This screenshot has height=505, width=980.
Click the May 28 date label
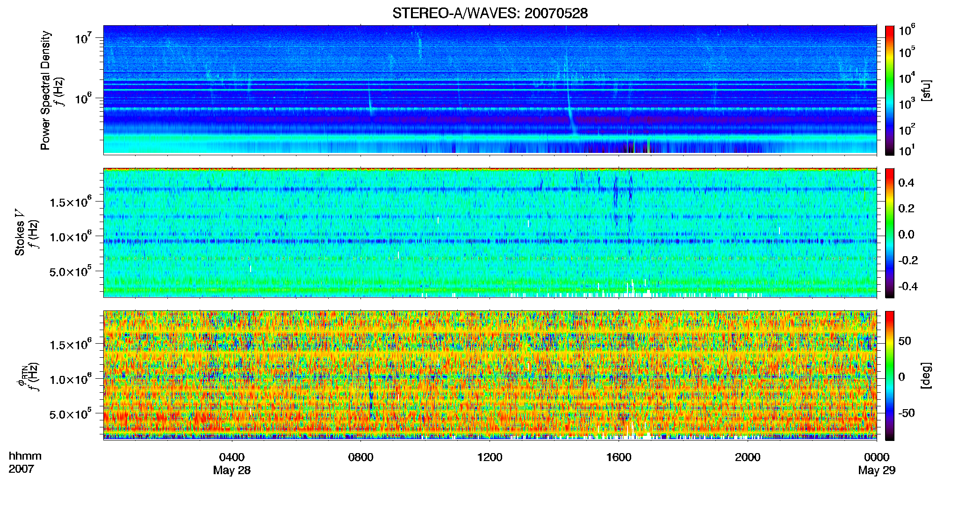coord(232,470)
